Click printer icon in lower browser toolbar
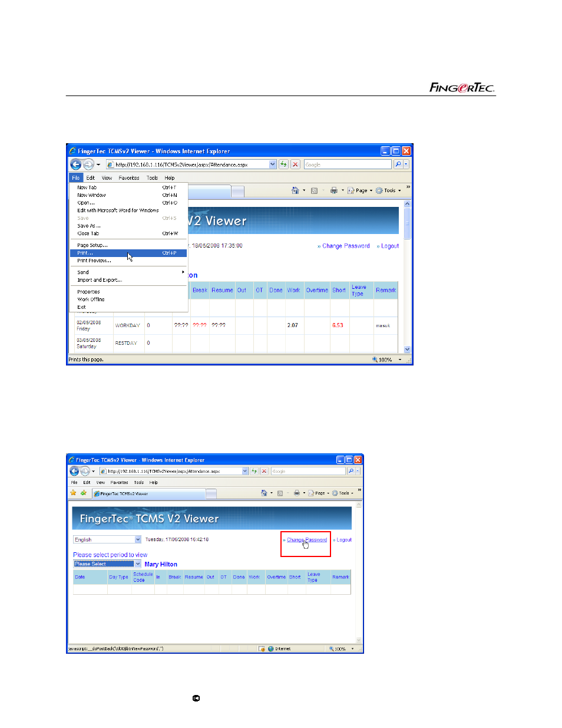The height and width of the screenshot is (728, 562). point(297,493)
